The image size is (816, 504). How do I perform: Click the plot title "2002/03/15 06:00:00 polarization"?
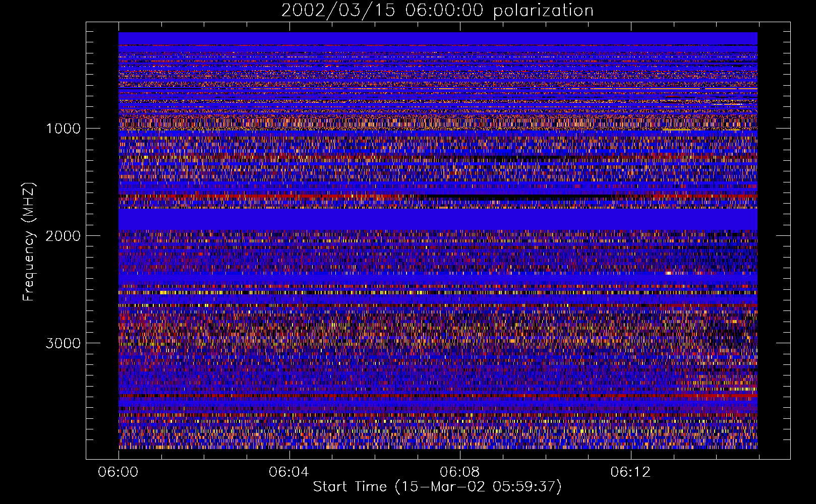pos(437,11)
